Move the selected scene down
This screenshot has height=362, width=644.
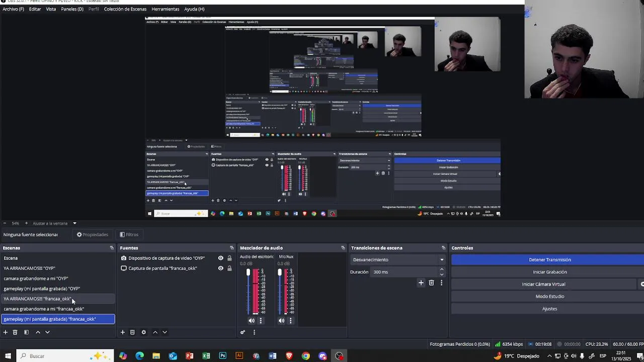tap(48, 332)
